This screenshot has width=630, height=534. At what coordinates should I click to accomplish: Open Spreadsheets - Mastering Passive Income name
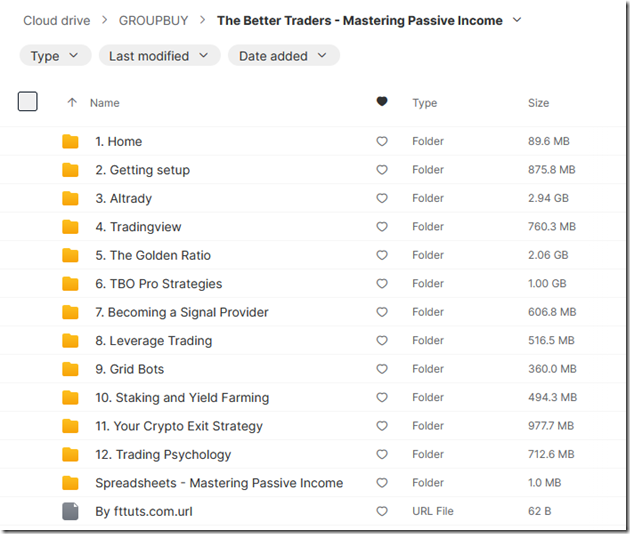click(219, 483)
